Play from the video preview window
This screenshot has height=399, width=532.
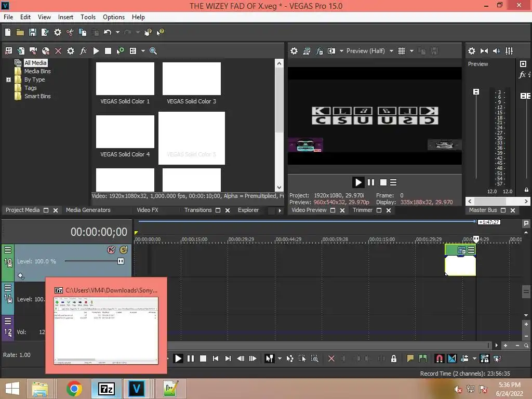pyautogui.click(x=358, y=182)
